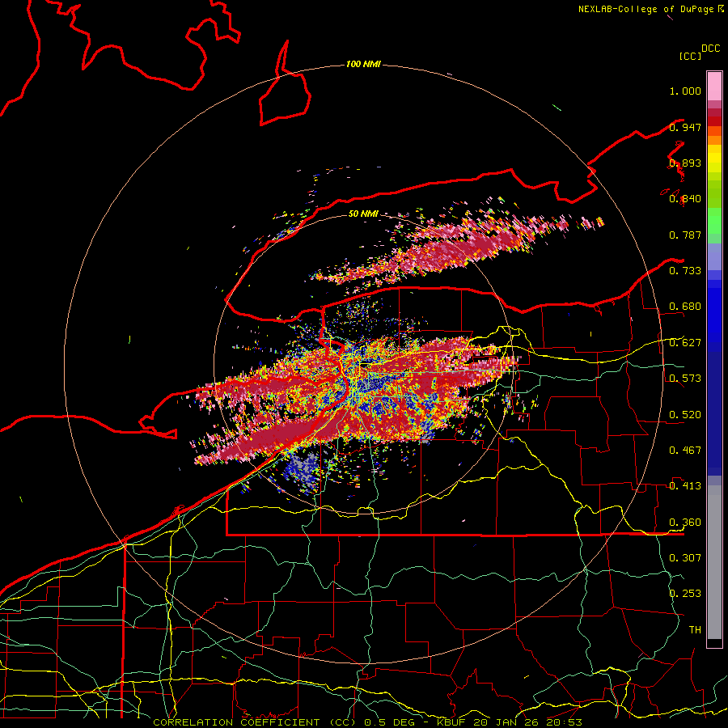Click the [CC] units label
728x728 pixels.
click(690, 56)
